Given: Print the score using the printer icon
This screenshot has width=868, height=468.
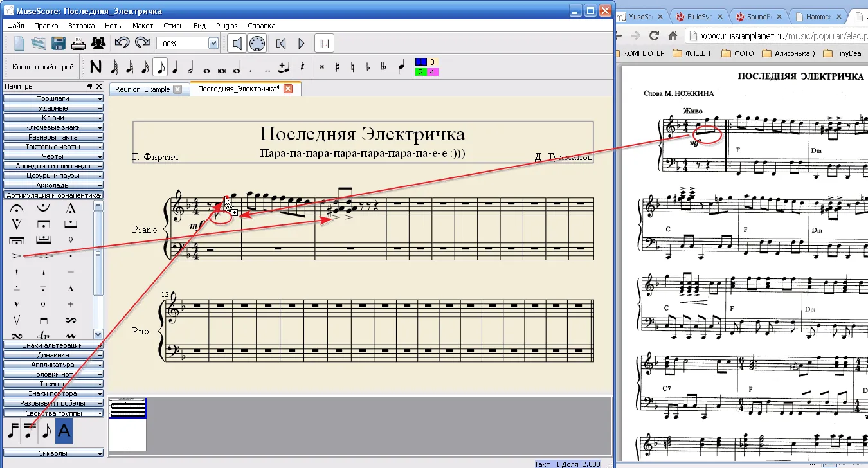Looking at the screenshot, I should [x=78, y=44].
